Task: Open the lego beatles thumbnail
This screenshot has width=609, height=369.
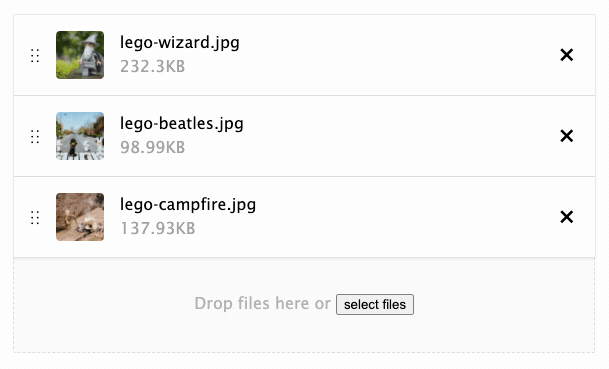Action: coord(80,136)
